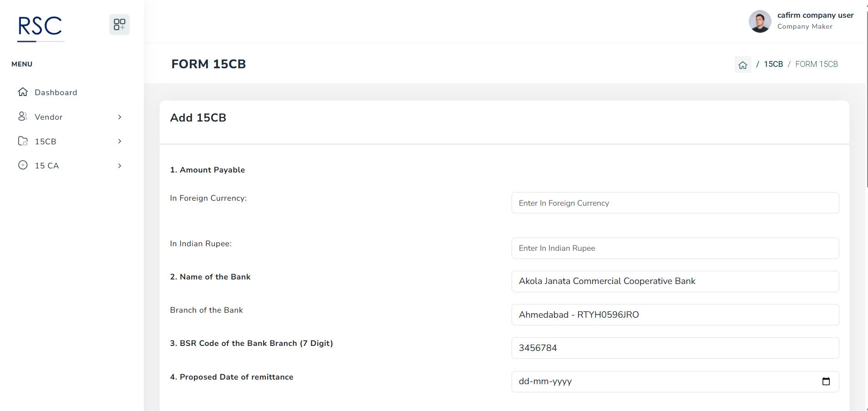Select the 15 CA menu item
Viewport: 868px width, 411px height.
pos(47,166)
